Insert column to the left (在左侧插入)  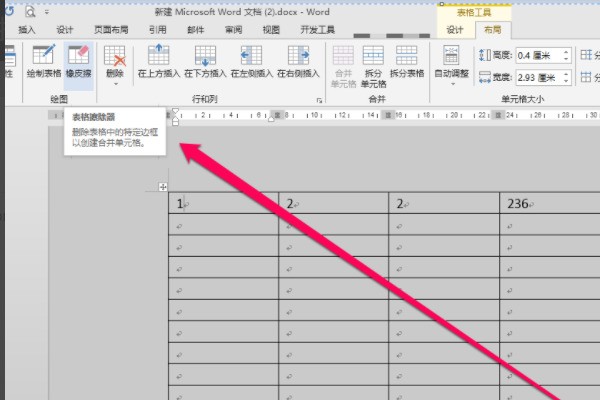[251, 61]
